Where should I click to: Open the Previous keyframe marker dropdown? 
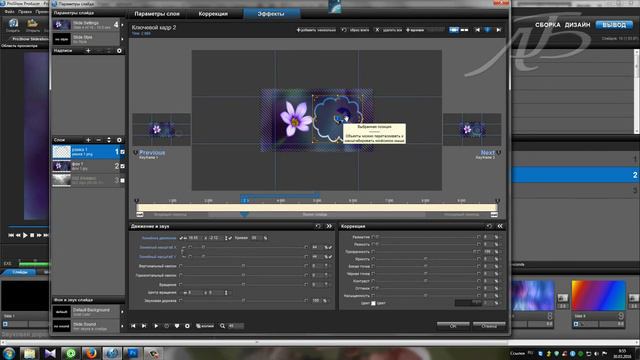pyautogui.click(x=136, y=153)
